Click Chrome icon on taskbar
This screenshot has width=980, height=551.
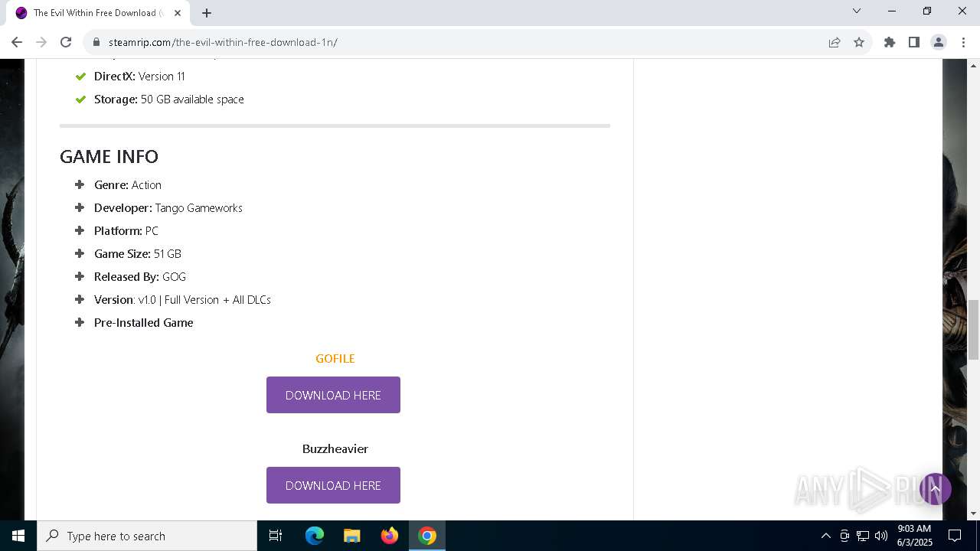point(427,536)
